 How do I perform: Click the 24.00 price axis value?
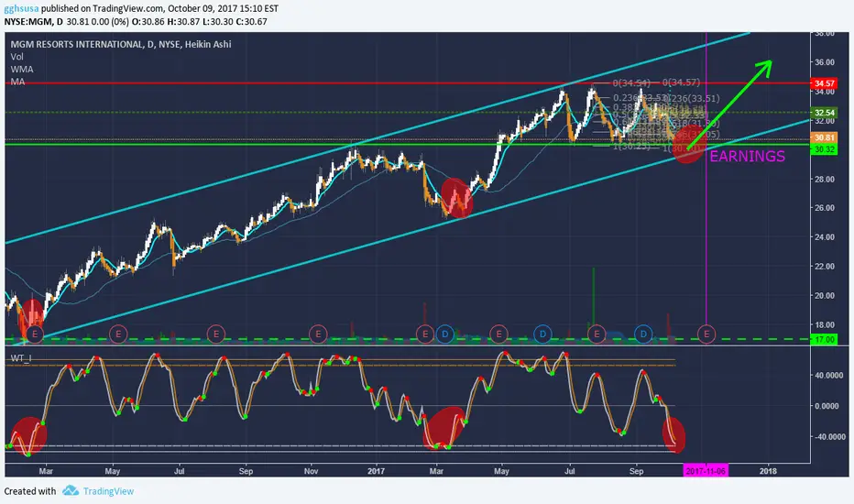tap(825, 237)
